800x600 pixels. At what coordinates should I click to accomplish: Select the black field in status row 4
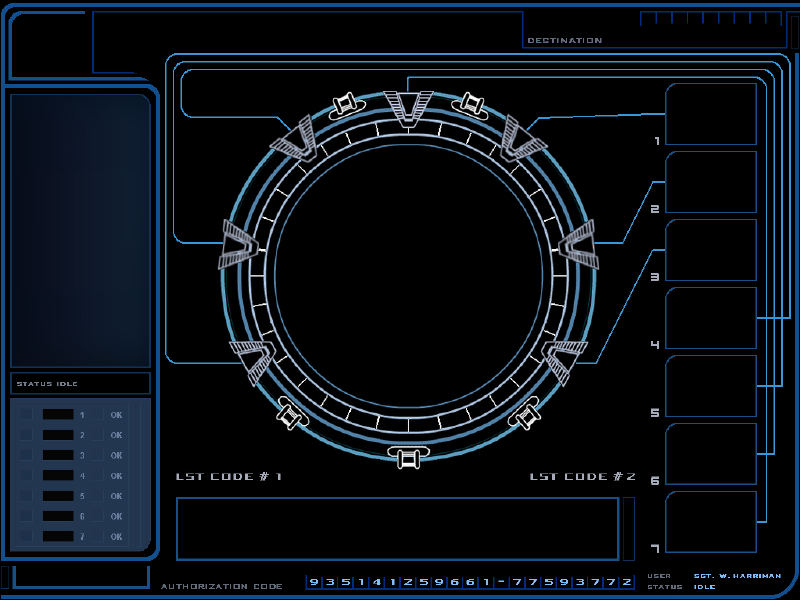(58, 476)
